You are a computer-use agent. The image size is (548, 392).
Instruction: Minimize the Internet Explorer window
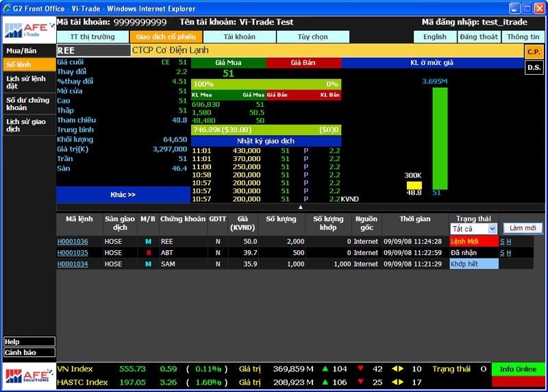coord(514,8)
